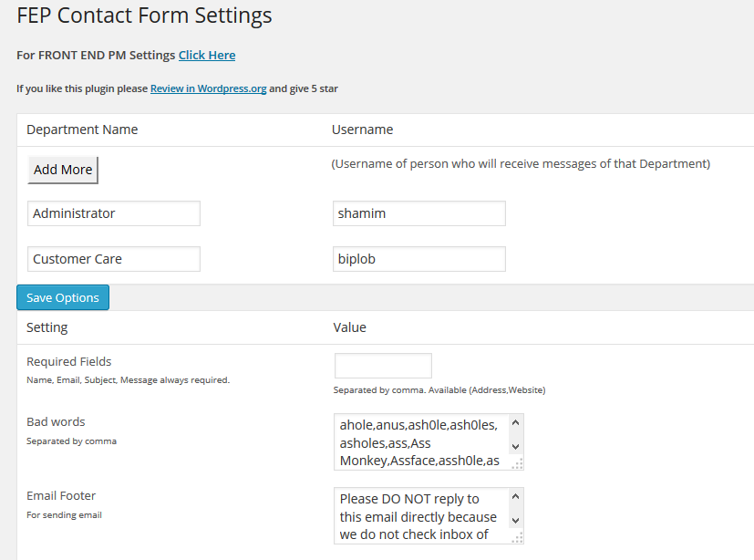Click the Bad words textarea resize handle
The height and width of the screenshot is (560, 754).
(518, 464)
